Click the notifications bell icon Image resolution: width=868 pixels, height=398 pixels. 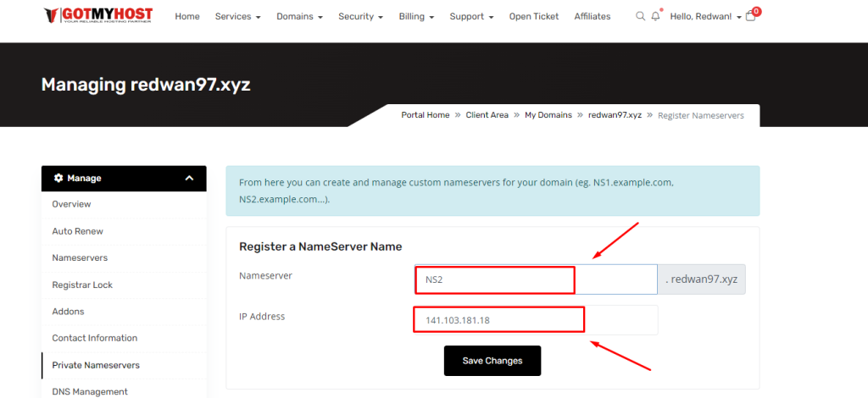click(655, 16)
